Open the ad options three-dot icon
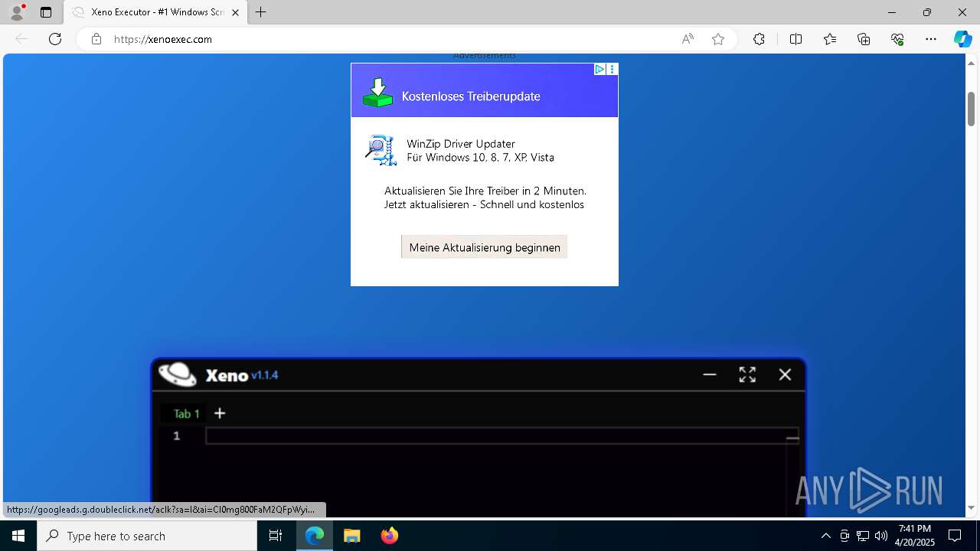 tap(612, 69)
